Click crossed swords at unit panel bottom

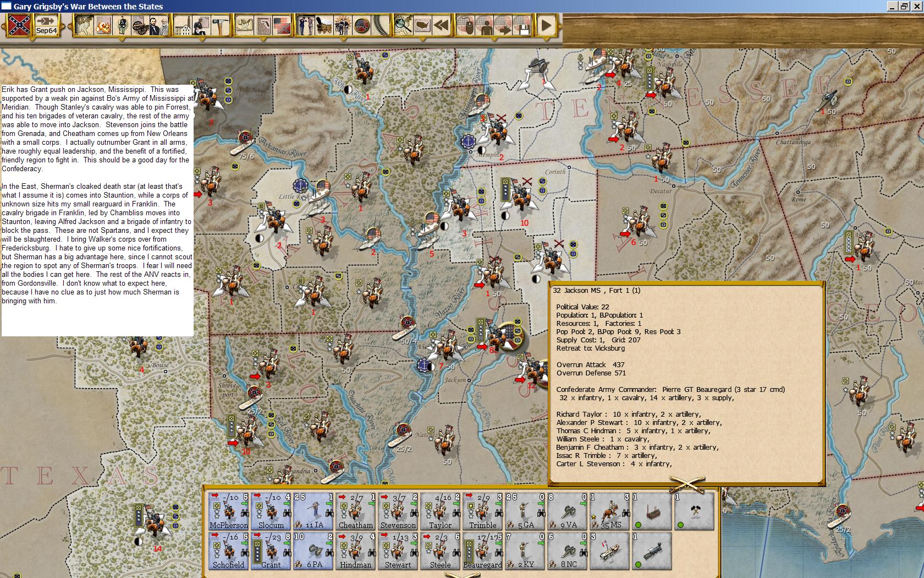[462, 574]
